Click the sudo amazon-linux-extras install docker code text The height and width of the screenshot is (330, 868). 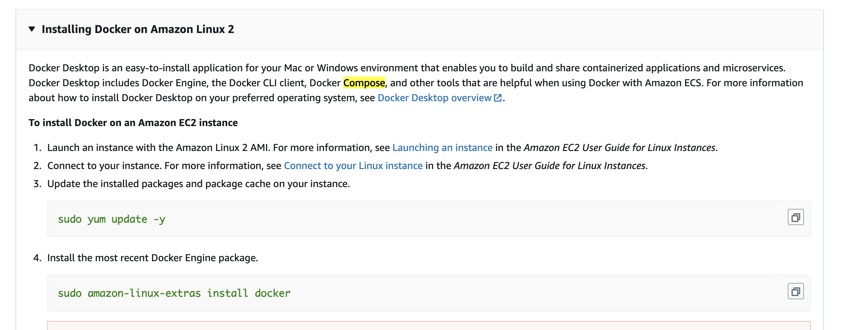point(174,293)
